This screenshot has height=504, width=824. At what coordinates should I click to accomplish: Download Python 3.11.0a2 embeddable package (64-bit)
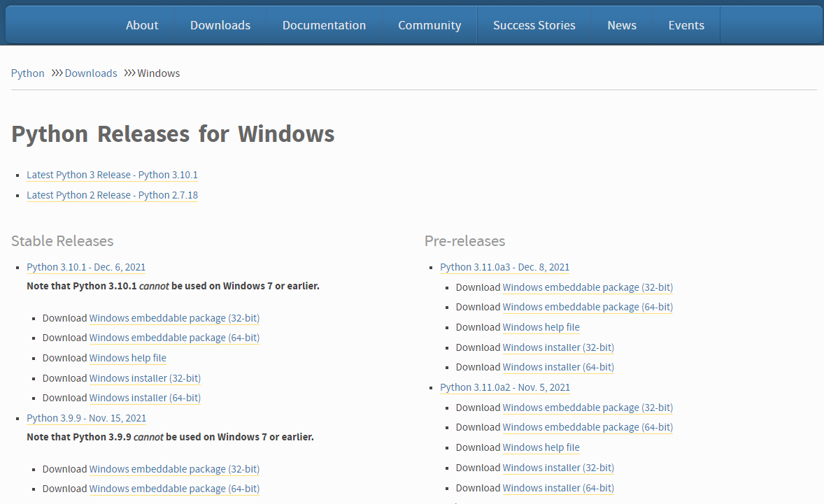click(x=588, y=427)
